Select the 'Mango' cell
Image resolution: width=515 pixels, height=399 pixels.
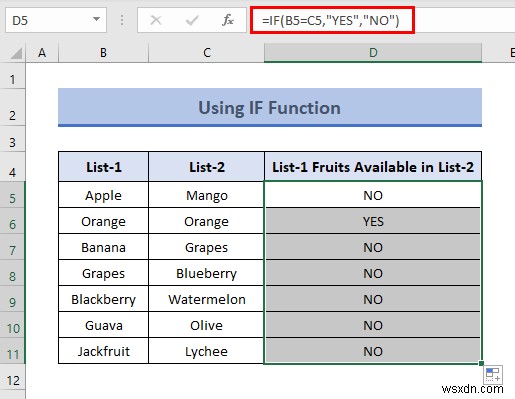pyautogui.click(x=207, y=195)
